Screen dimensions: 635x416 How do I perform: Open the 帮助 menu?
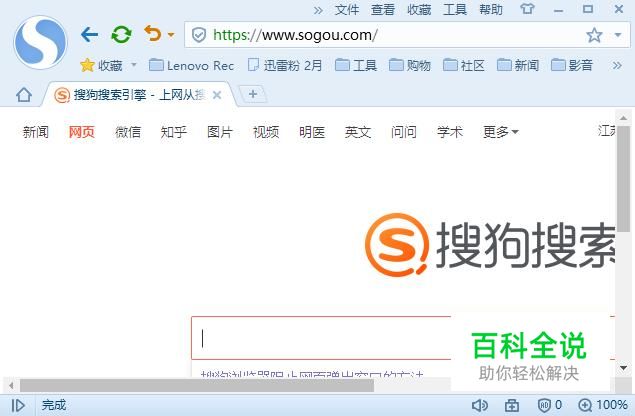pos(491,10)
